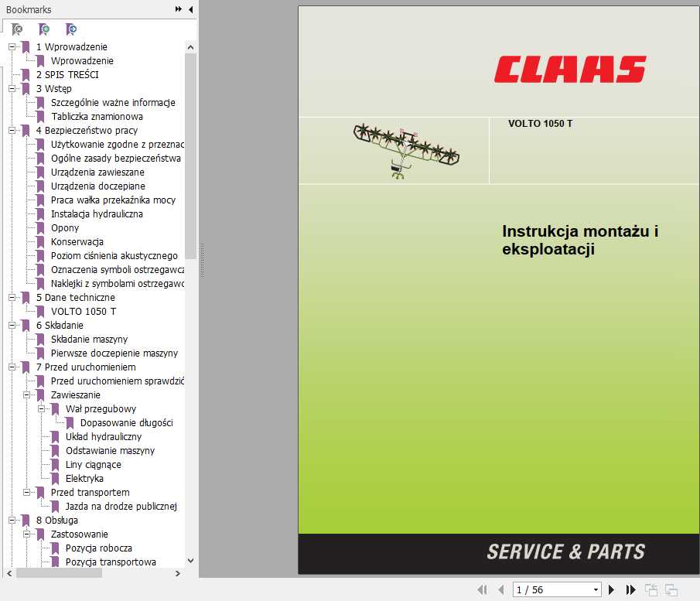Screen dimensions: 700x601
Task: Open the 'Praca wałka przekaźnika mocy' bookmark
Action: 113,200
